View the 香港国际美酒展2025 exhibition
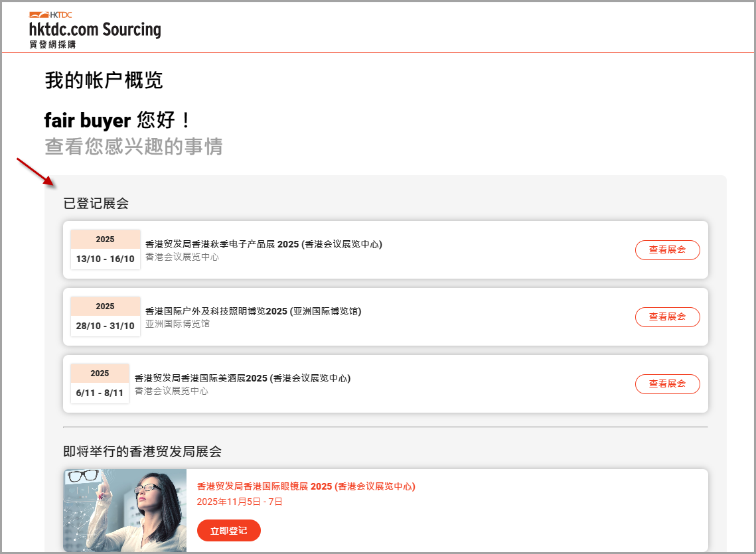The image size is (756, 554). [x=667, y=383]
